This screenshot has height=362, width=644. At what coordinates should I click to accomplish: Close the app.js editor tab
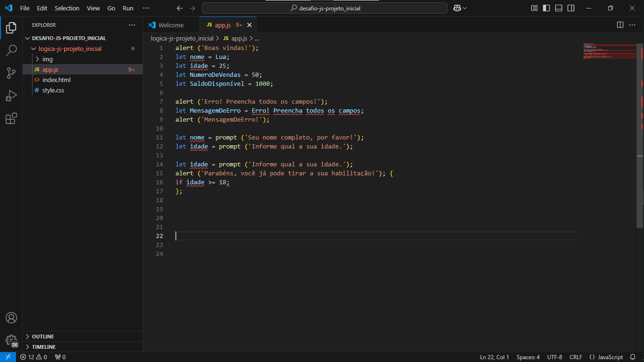[249, 25]
